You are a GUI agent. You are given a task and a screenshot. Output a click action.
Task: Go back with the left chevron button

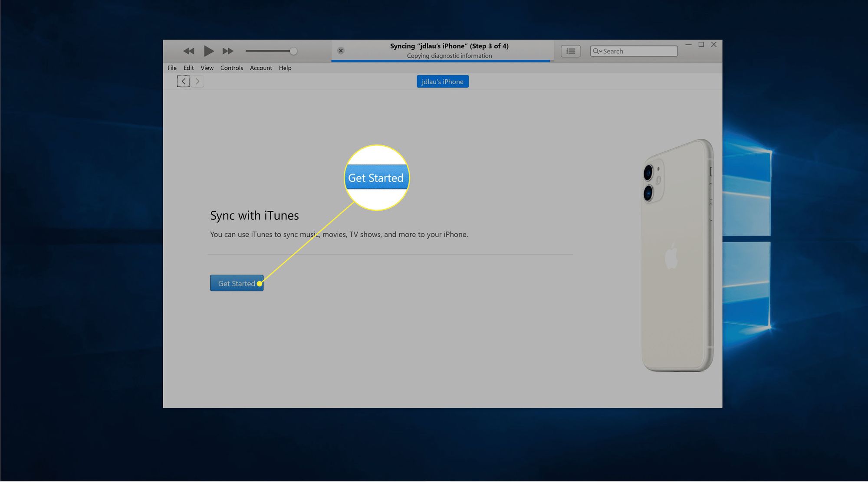pos(184,81)
